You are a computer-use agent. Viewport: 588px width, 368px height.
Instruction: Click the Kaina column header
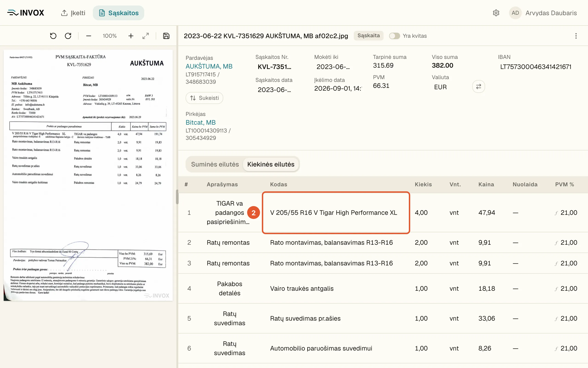click(486, 184)
